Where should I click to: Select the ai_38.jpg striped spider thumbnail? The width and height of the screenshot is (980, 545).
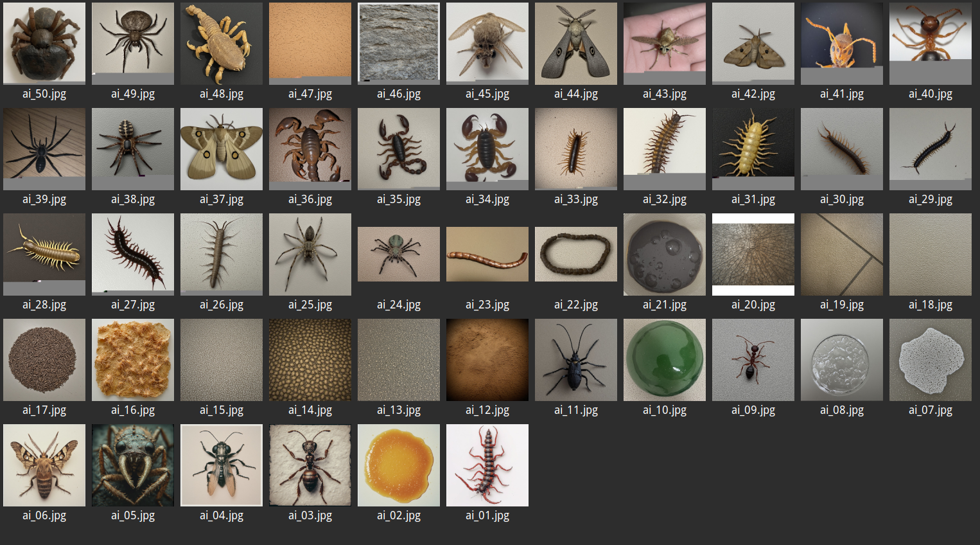(133, 149)
